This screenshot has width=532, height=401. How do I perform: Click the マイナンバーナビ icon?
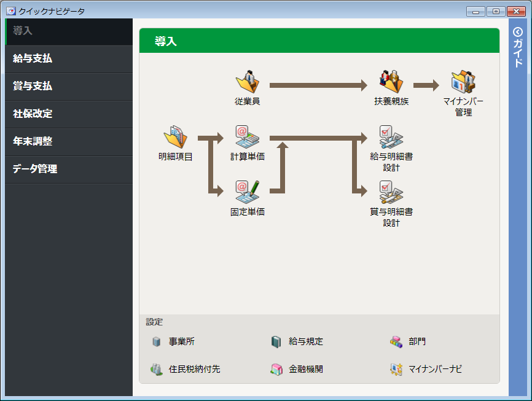pyautogui.click(x=396, y=369)
